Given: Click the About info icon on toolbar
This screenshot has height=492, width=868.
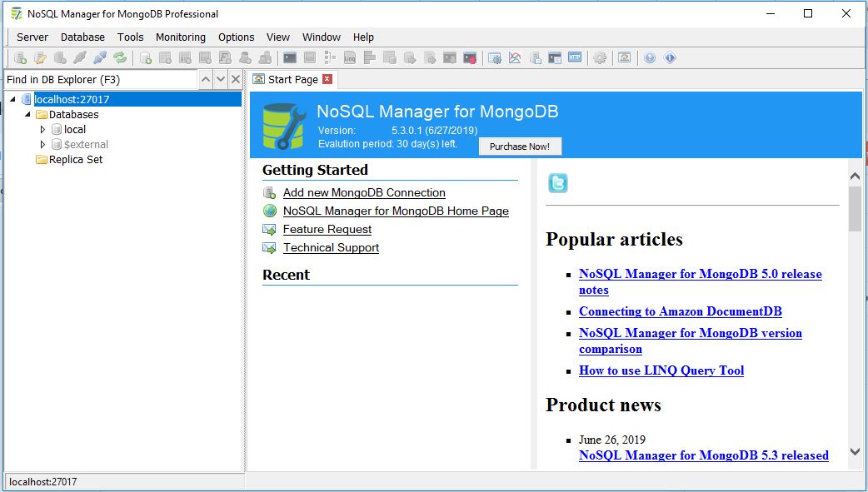Looking at the screenshot, I should pyautogui.click(x=671, y=57).
